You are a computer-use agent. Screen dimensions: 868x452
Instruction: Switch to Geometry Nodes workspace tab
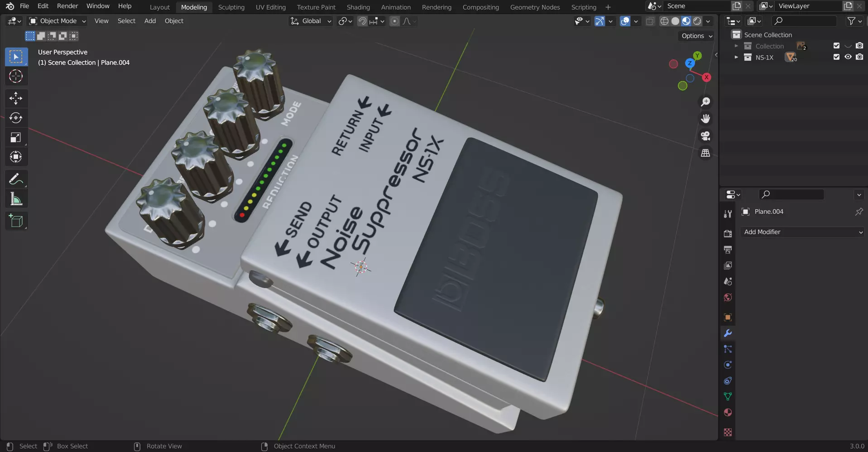(535, 7)
